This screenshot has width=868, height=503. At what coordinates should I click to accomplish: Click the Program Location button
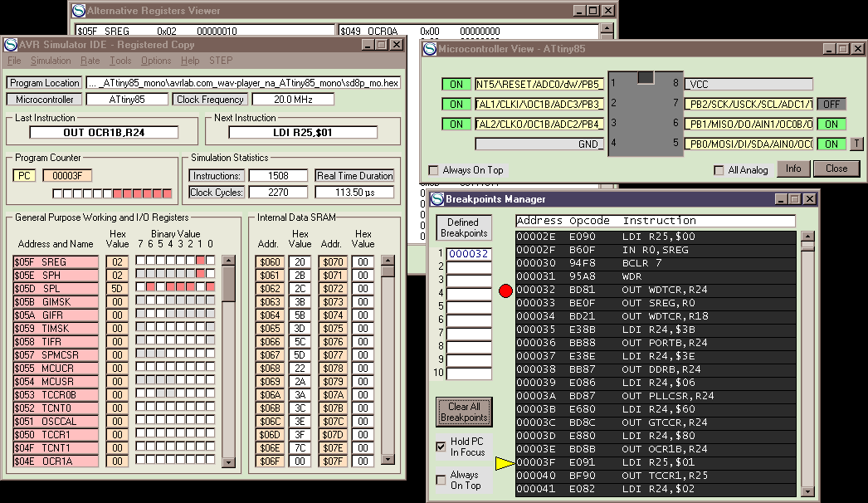tap(44, 83)
